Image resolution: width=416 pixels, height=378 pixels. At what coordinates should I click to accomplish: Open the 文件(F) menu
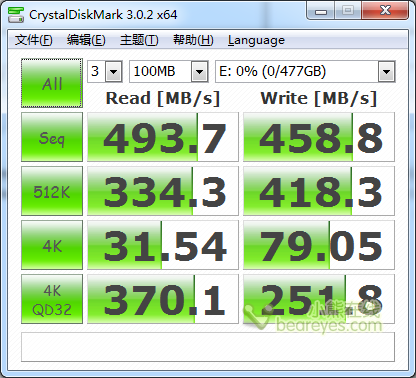tap(33, 40)
